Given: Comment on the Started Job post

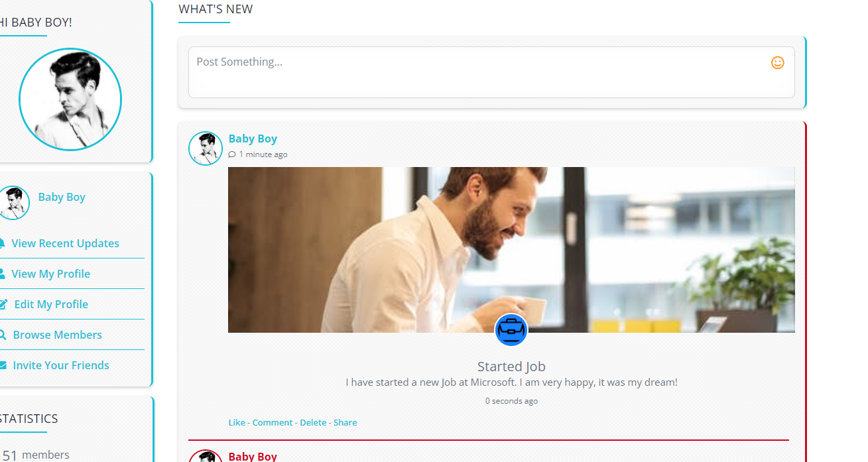Looking at the screenshot, I should [272, 422].
